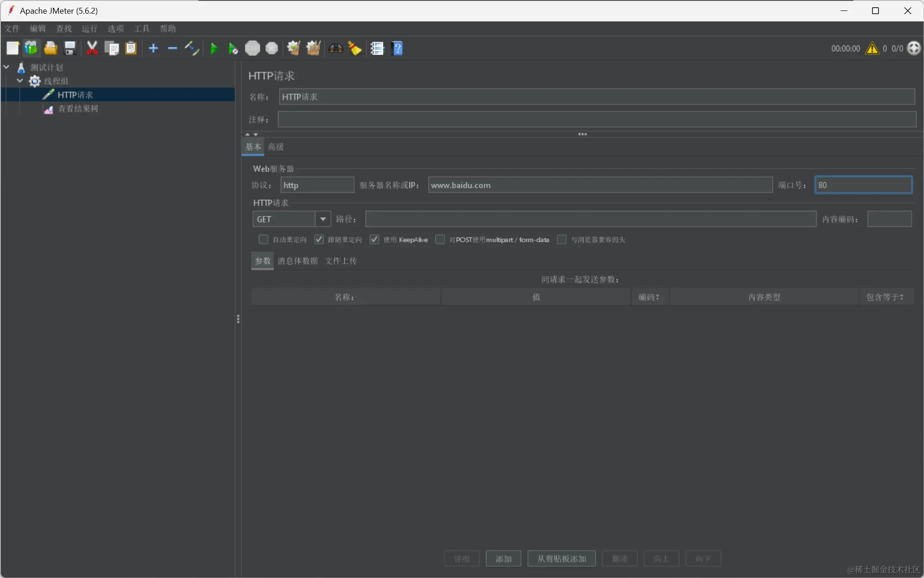Viewport: 924px width, 578px height.
Task: Click the Clear all broom icon
Action: (313, 48)
